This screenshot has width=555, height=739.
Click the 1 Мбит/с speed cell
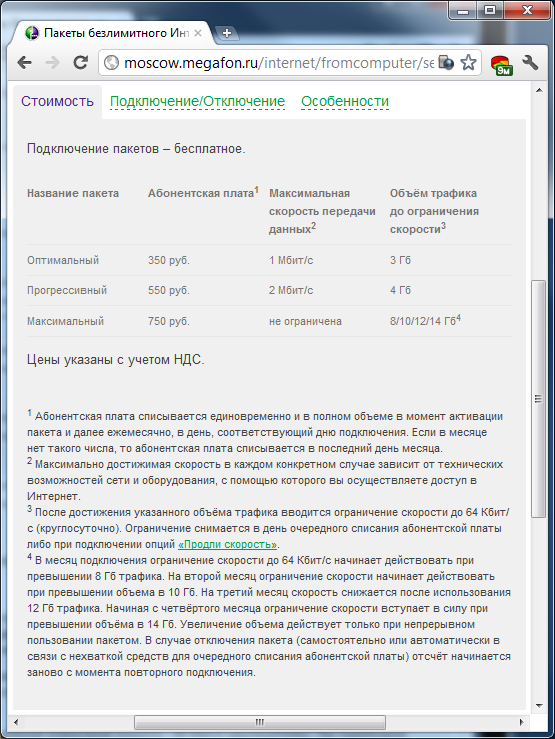(291, 260)
